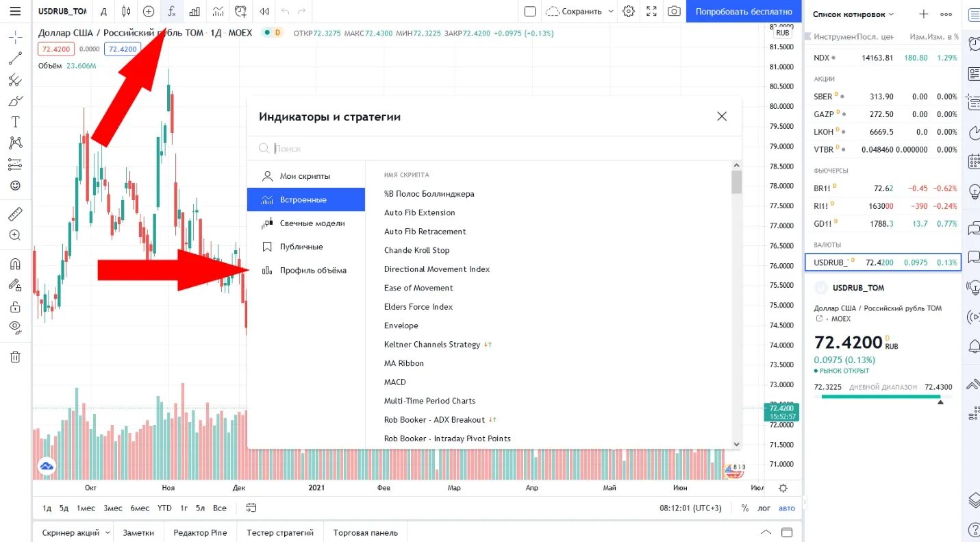Viewport: 980px width, 542px height.
Task: Open chart settings gear in toolbar
Action: [629, 11]
